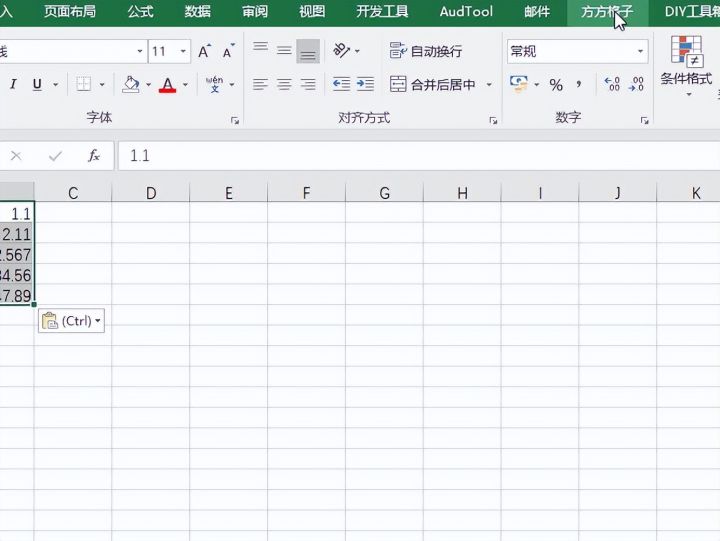
Task: Open paste options (Ctrl) button
Action: tap(71, 321)
